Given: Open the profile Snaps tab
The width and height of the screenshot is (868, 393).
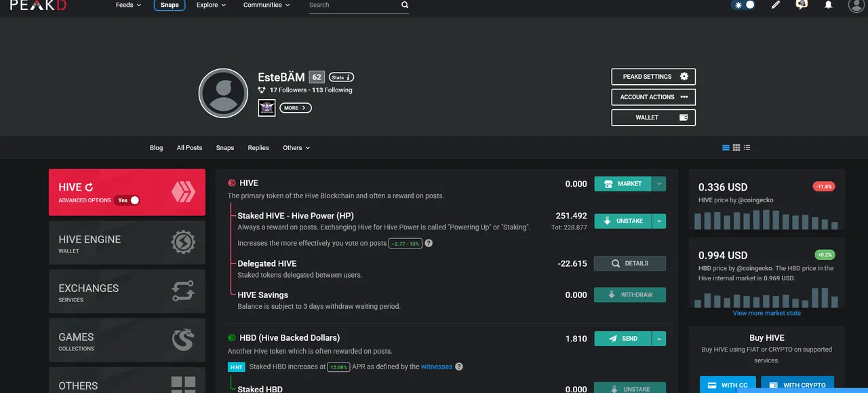Looking at the screenshot, I should click(225, 148).
